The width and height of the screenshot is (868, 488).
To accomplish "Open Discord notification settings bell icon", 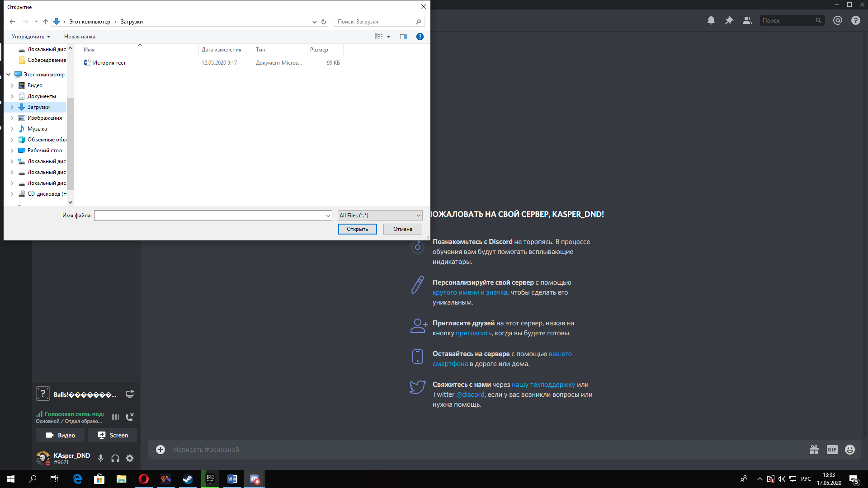I will [x=711, y=20].
